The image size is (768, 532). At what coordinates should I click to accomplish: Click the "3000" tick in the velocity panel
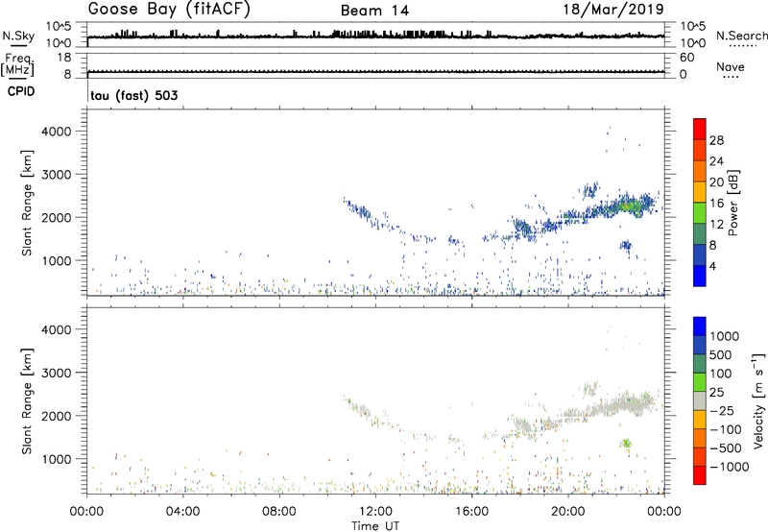click(57, 373)
